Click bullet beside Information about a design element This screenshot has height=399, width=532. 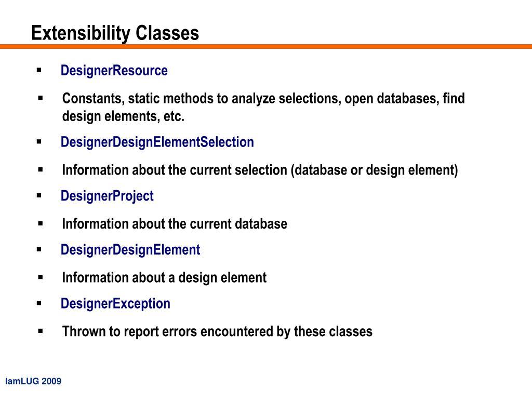(x=41, y=277)
